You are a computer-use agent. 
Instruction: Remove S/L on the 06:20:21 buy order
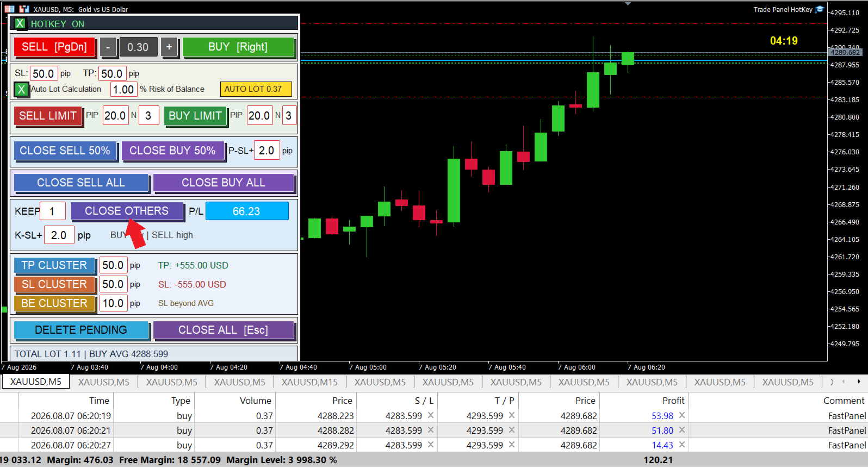click(431, 430)
